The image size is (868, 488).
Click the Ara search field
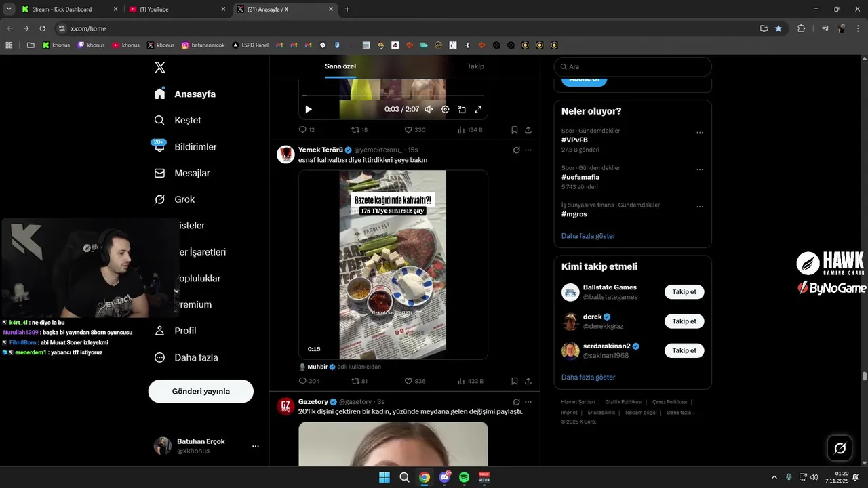[x=633, y=66]
